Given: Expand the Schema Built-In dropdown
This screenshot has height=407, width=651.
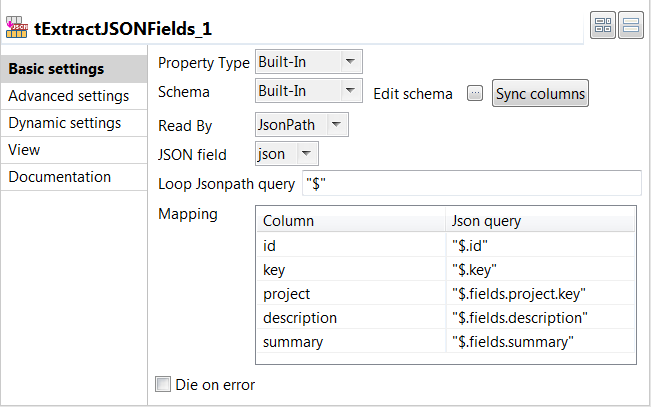Looking at the screenshot, I should [309, 92].
